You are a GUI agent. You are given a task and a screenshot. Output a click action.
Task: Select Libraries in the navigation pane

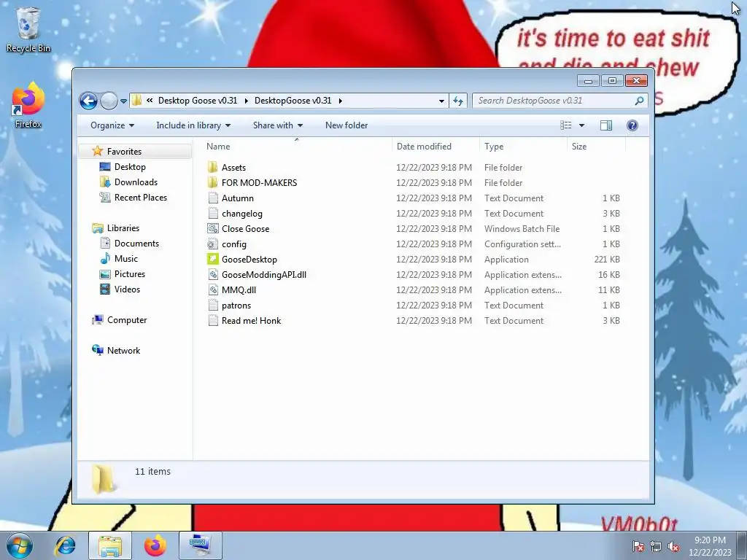123,228
